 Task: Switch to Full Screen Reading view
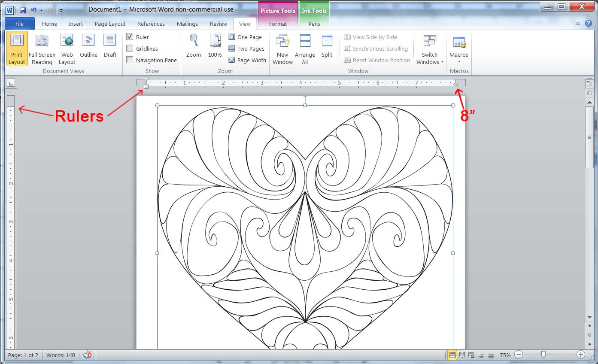(42, 49)
